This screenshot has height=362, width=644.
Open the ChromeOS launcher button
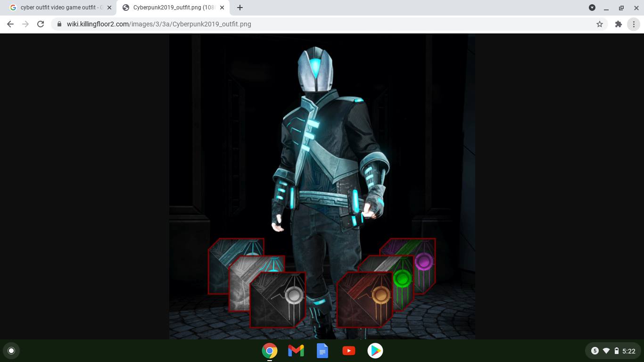(11, 351)
